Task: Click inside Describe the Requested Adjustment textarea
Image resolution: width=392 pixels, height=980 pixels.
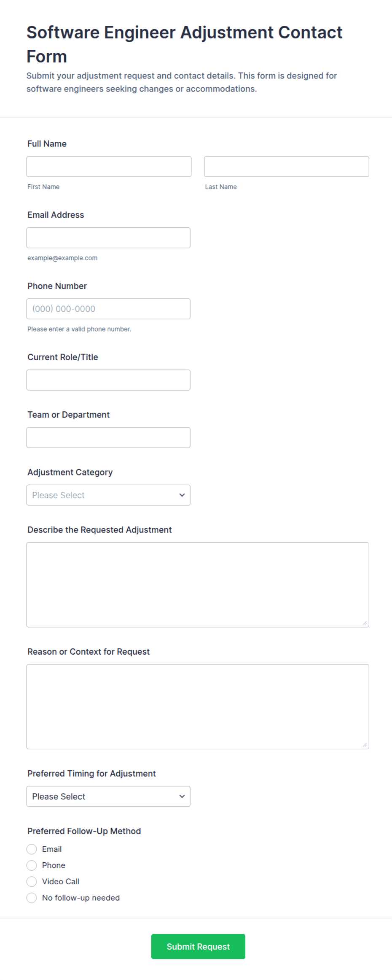Action: tap(198, 585)
